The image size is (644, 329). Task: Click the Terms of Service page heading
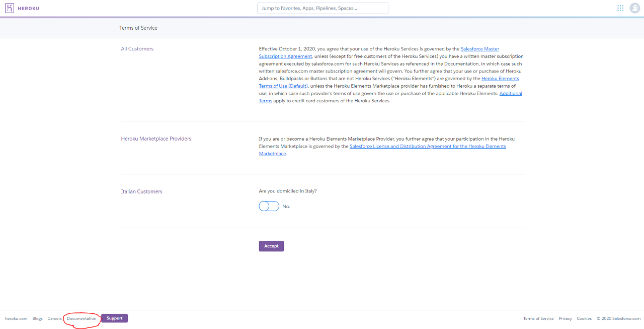138,28
